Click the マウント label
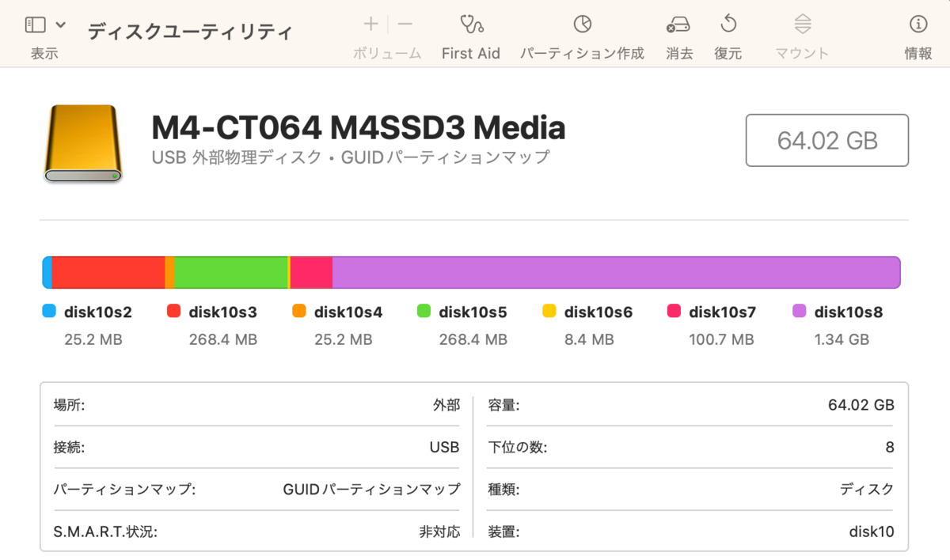 (x=802, y=53)
